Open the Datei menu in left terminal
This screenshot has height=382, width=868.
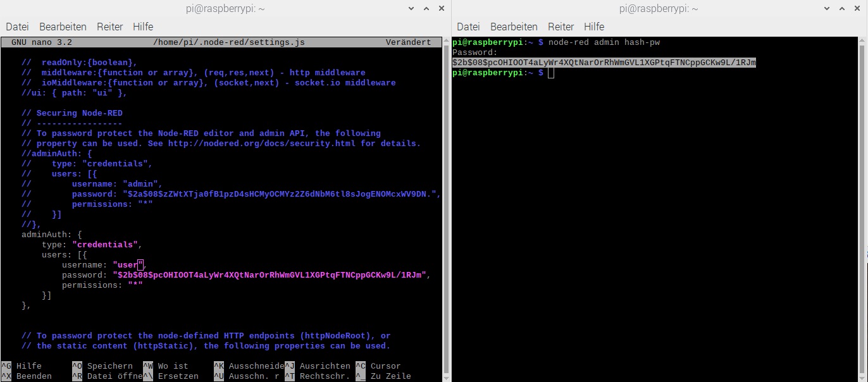(17, 27)
